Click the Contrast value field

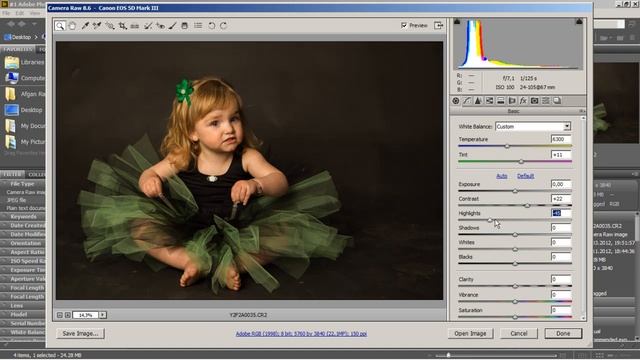coord(561,199)
